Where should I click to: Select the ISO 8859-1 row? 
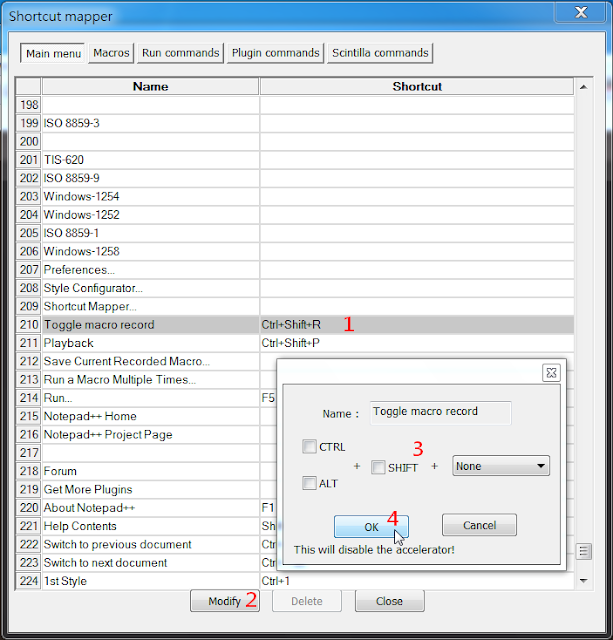point(295,233)
